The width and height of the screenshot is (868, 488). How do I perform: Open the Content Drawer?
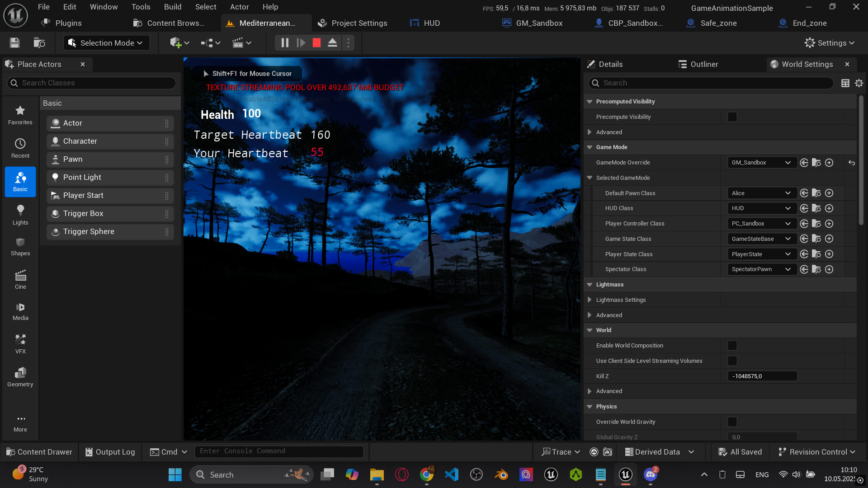(x=39, y=452)
